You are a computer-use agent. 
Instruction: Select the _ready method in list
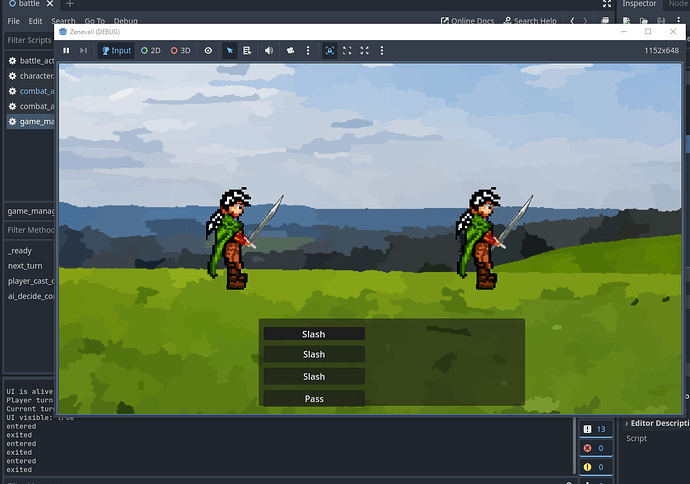[x=19, y=251]
